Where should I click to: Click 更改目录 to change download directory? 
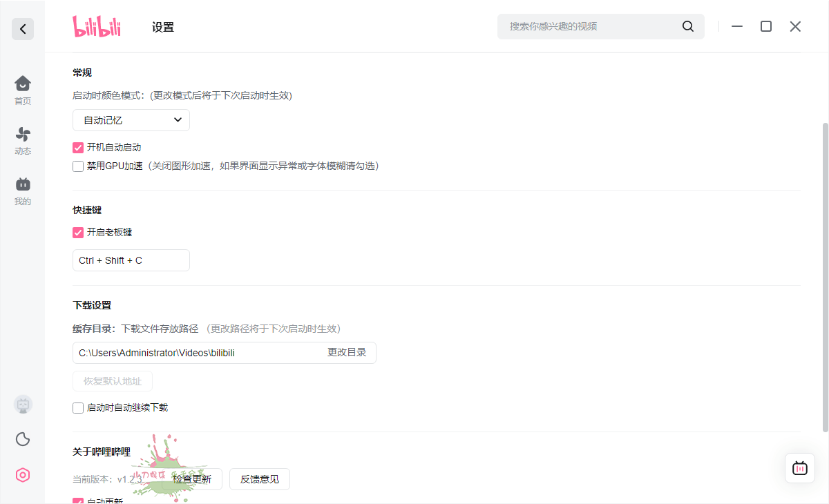pos(348,353)
